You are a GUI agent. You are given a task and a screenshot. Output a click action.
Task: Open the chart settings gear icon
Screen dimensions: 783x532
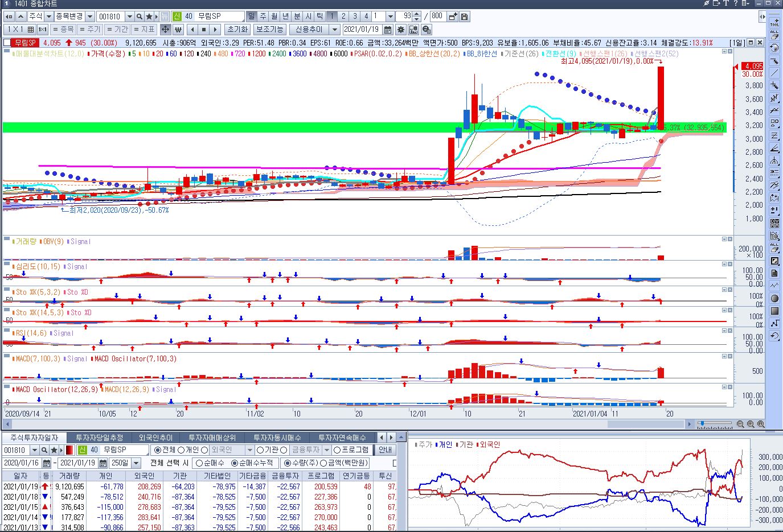coord(401,30)
